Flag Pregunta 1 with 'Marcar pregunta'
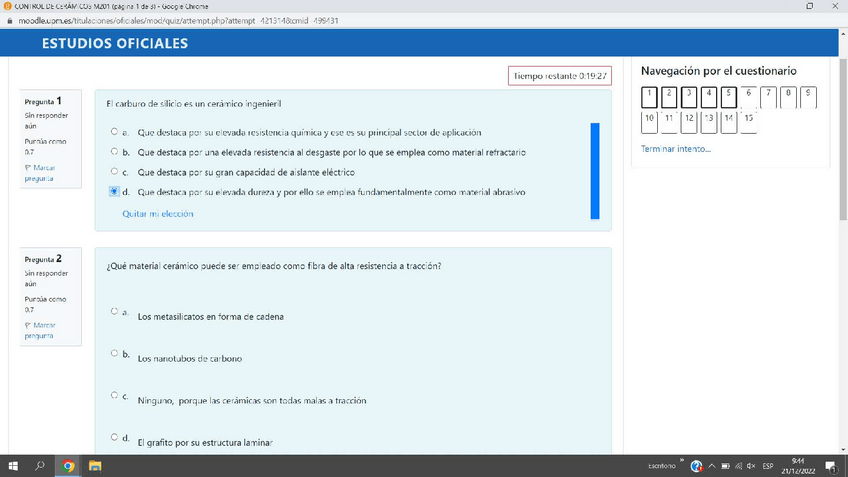The width and height of the screenshot is (848, 477). pos(40,172)
